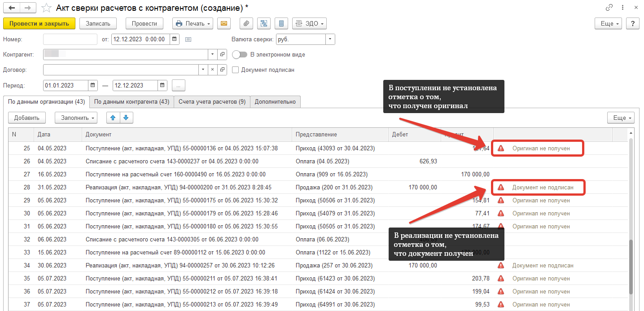Open attached files via paperclip icon

tap(247, 23)
